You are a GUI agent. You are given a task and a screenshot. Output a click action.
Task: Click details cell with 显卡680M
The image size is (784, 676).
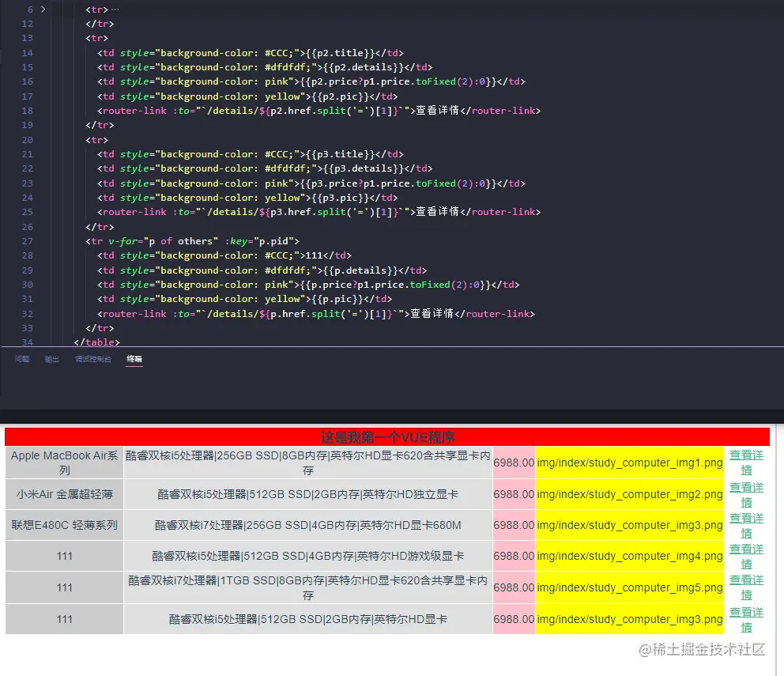click(x=308, y=526)
